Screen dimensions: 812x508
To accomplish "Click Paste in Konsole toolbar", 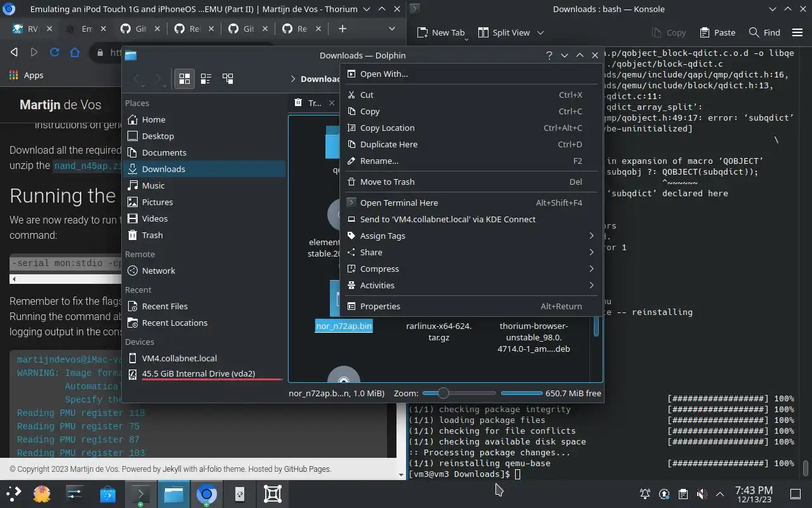I will click(x=717, y=32).
